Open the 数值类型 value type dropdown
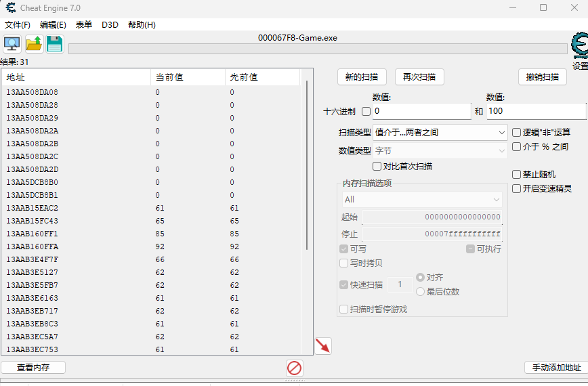The width and height of the screenshot is (588, 386). pos(440,150)
